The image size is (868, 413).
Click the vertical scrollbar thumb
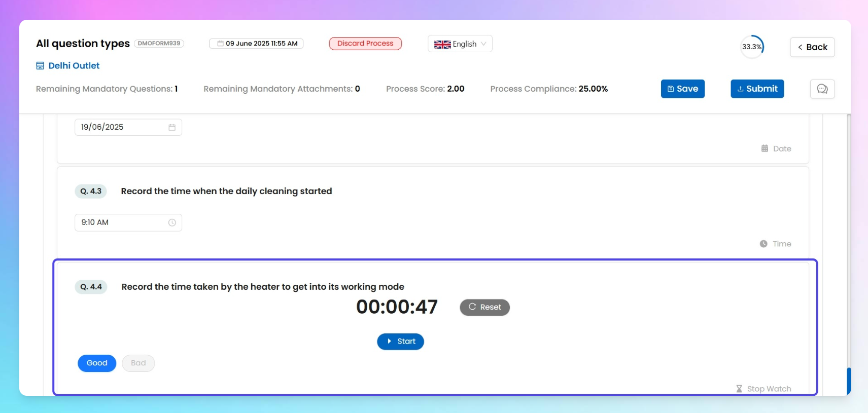pyautogui.click(x=849, y=381)
